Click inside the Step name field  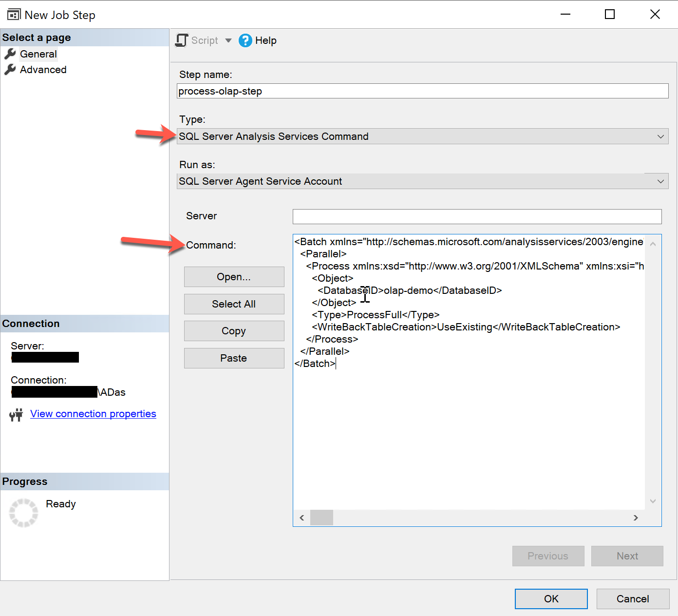tap(422, 91)
